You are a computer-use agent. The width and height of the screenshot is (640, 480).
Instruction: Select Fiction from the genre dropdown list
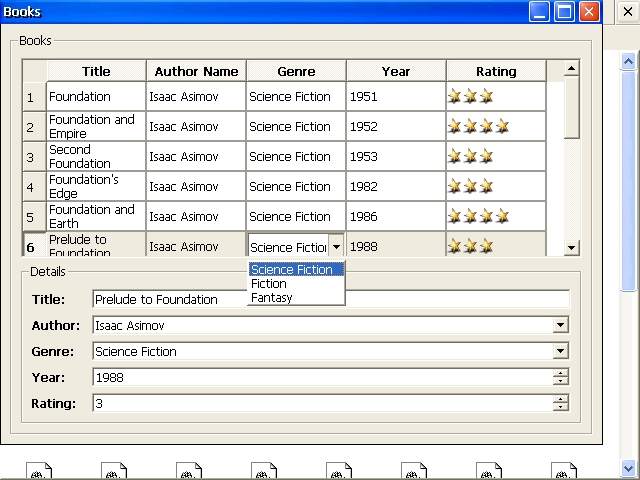pos(269,284)
